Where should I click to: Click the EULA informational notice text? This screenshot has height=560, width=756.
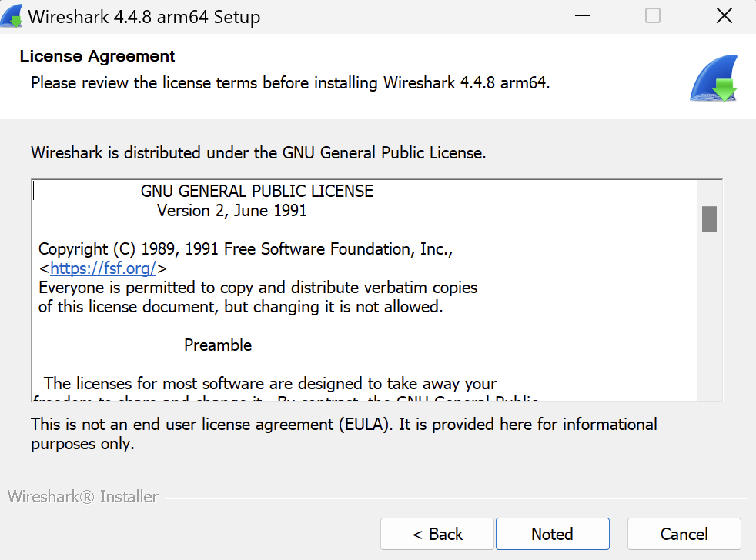pyautogui.click(x=343, y=434)
